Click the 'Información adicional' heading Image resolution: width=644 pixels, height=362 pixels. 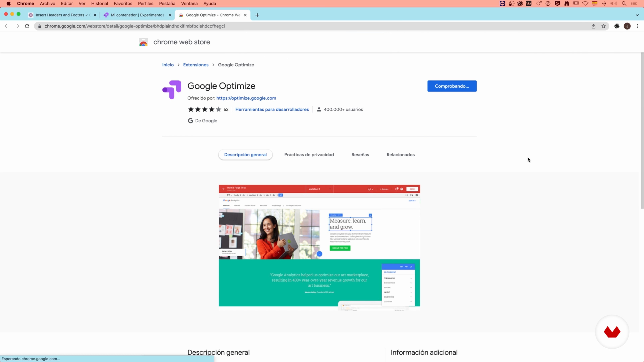(x=424, y=352)
